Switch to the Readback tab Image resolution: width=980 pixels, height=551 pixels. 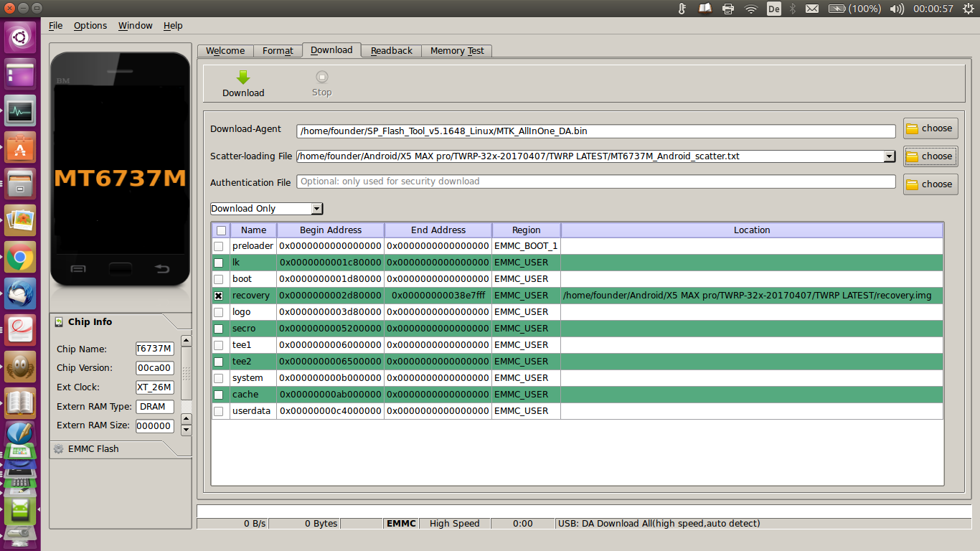(x=391, y=51)
